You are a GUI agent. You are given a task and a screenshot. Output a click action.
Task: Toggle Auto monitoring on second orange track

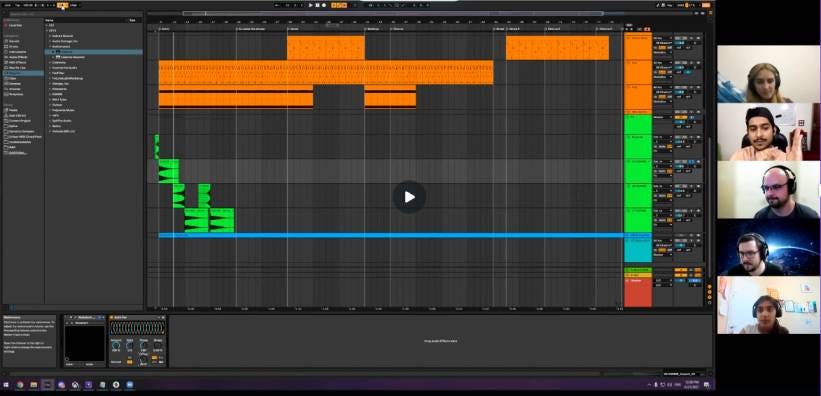(x=662, y=72)
